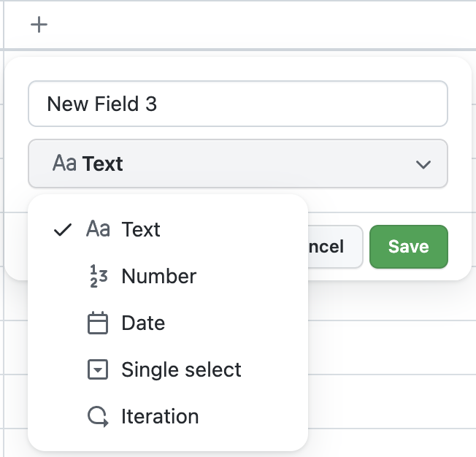Image resolution: width=476 pixels, height=457 pixels.
Task: Click the Aa icon in field type selector
Action: (x=64, y=164)
